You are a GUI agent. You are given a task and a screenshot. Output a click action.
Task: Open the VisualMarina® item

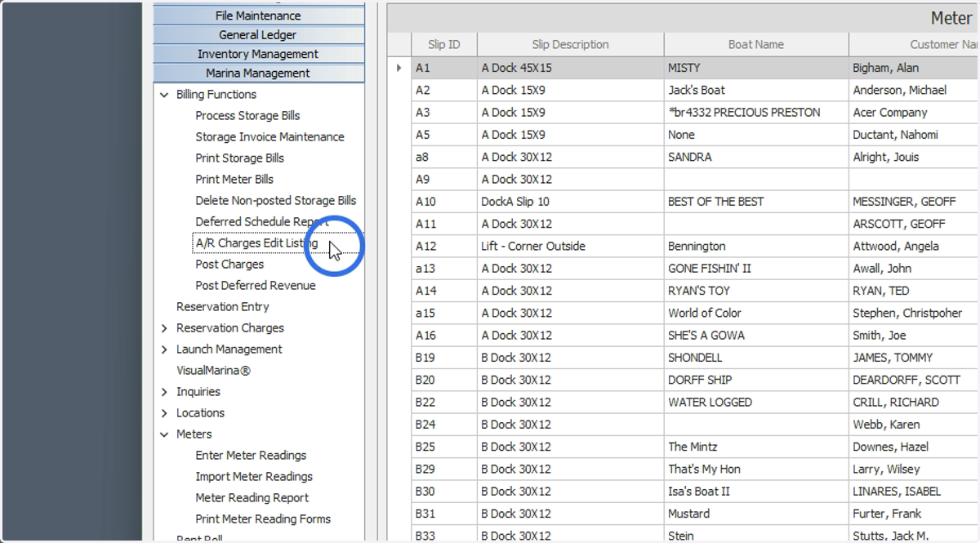click(213, 371)
